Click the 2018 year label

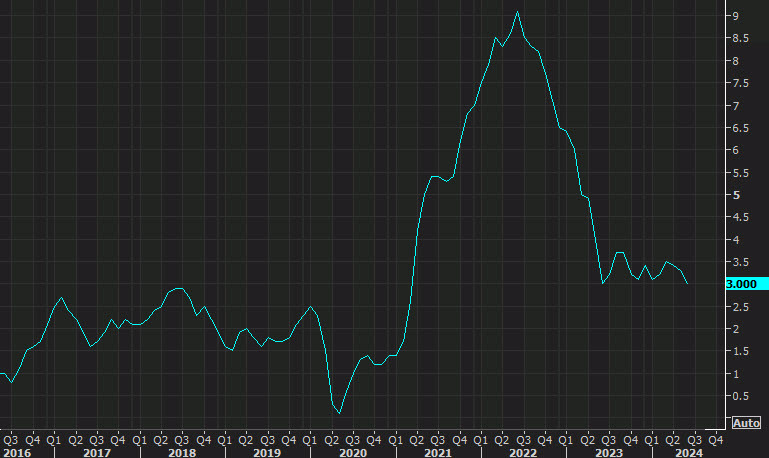coord(181,452)
